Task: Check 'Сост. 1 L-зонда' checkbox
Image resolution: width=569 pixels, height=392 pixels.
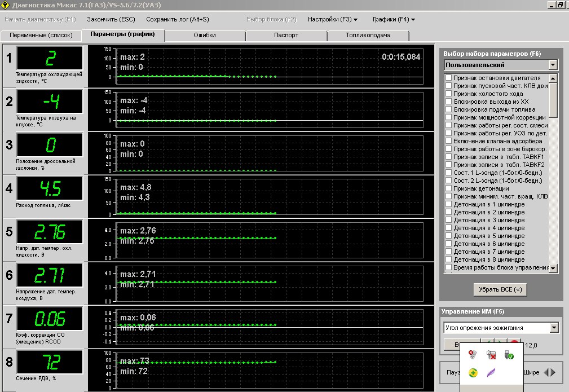Action: [x=448, y=173]
